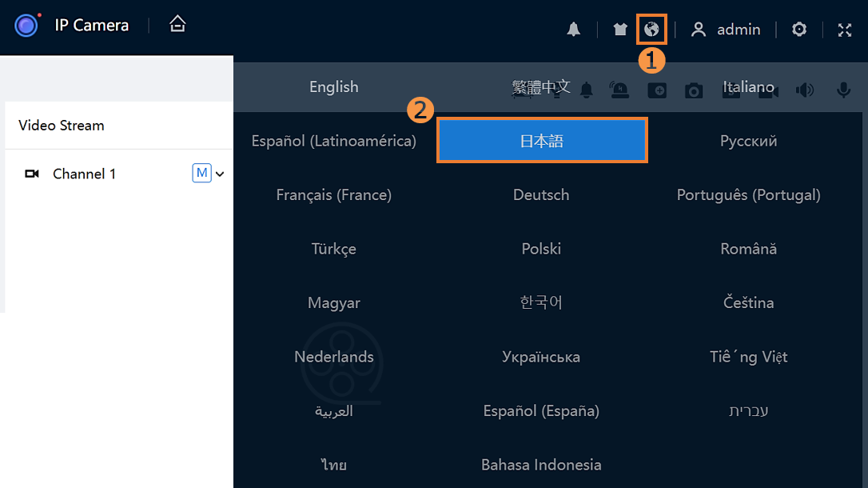Screen dimensions: 868x488
Task: Expand the Channel 1 stream chevron
Action: pos(220,174)
